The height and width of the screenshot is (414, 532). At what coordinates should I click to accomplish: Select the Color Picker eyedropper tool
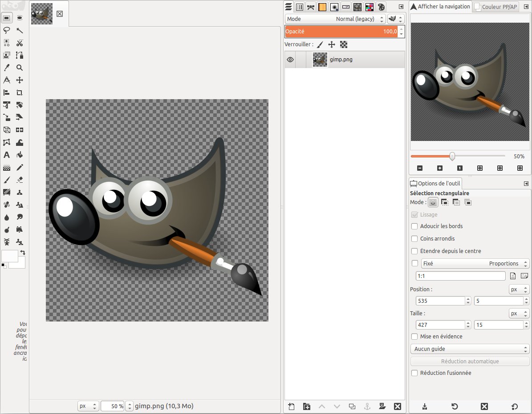point(6,68)
